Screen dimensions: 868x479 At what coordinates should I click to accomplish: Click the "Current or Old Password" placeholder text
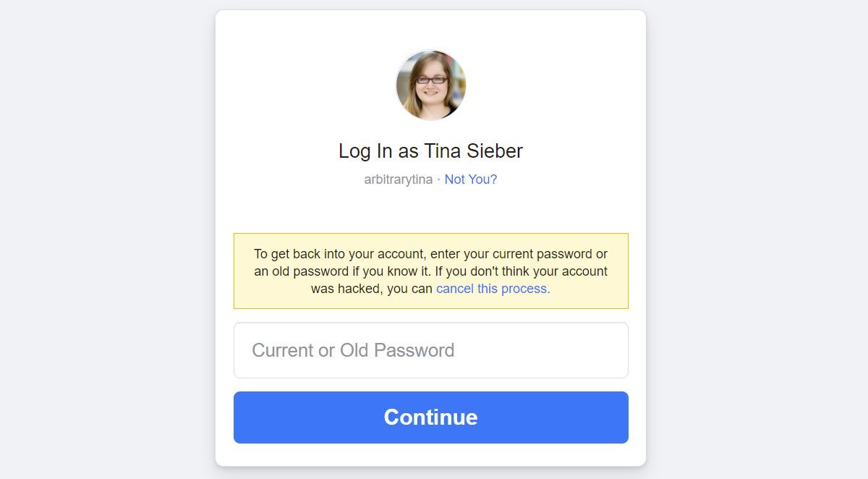click(353, 350)
